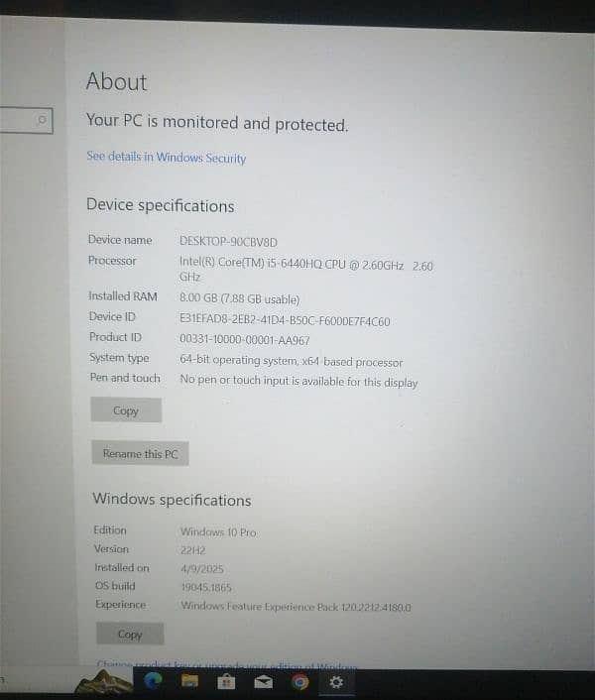The image size is (595, 700).
Task: Copy the Windows specifications
Action: (x=130, y=634)
